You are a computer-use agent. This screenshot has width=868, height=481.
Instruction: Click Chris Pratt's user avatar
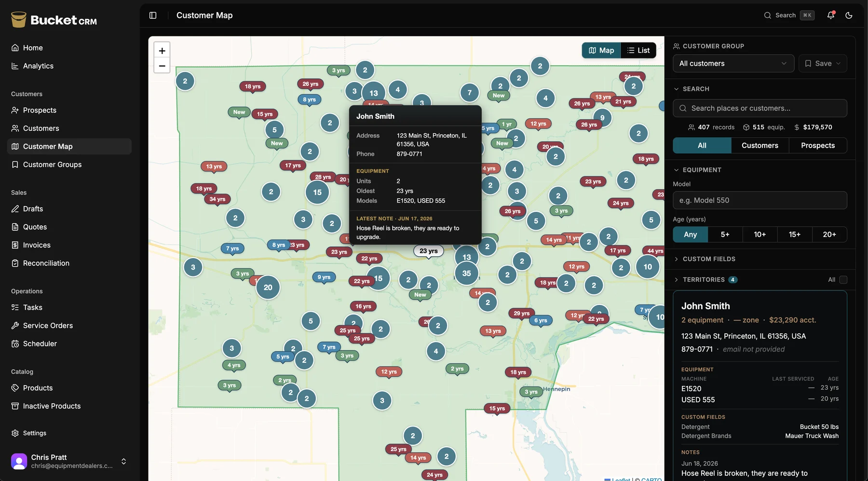[19, 461]
